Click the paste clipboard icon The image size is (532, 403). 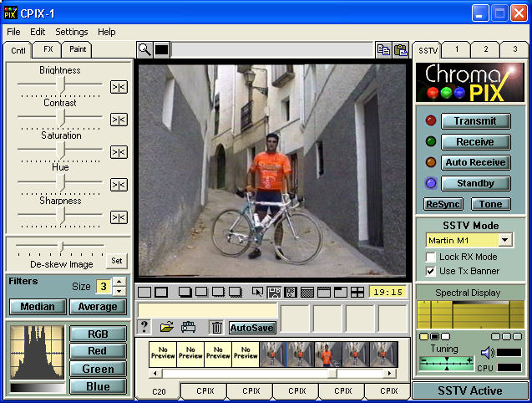tap(400, 49)
